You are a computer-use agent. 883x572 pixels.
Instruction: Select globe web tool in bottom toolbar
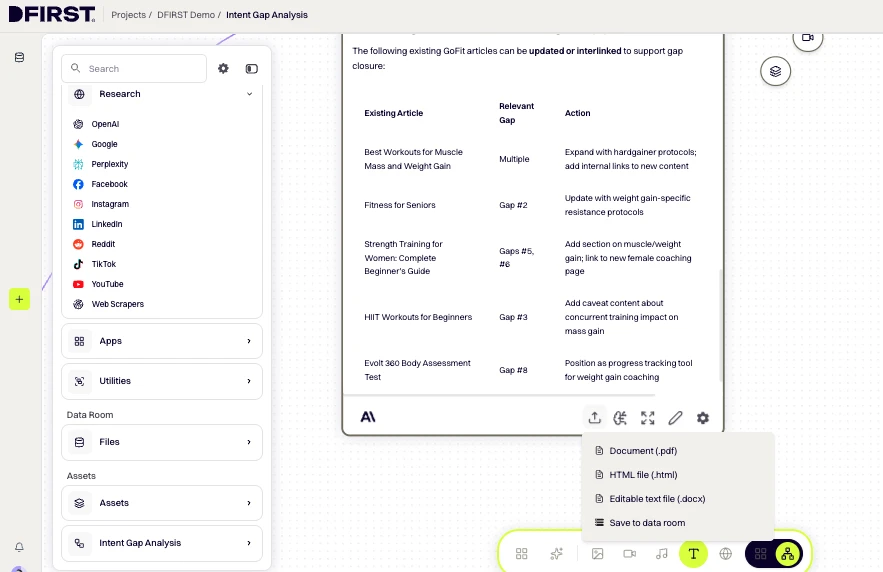(726, 554)
